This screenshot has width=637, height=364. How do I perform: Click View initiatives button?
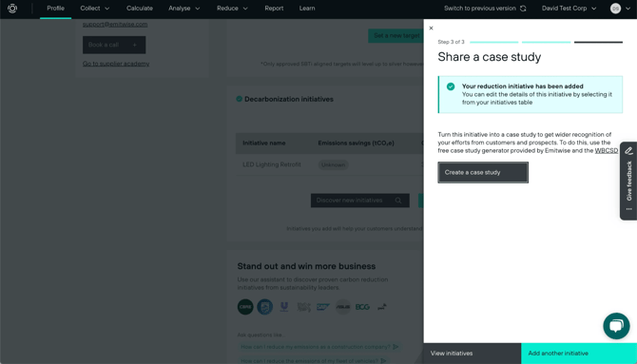click(x=473, y=354)
